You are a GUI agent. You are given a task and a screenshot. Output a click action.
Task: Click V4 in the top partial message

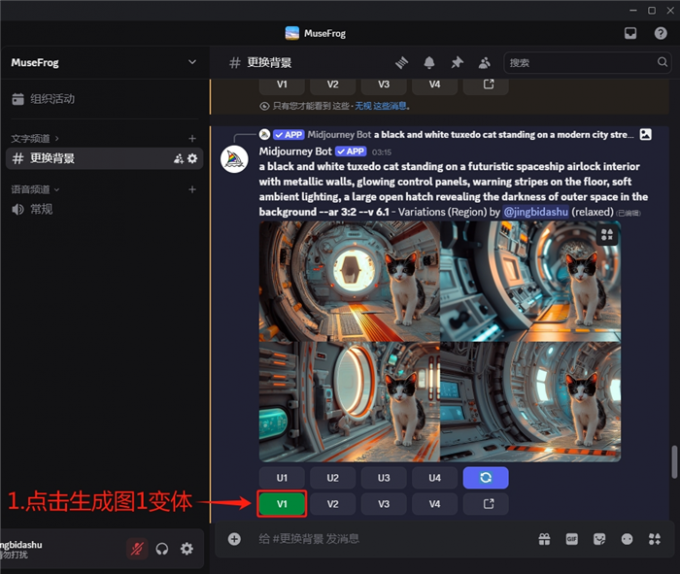435,85
